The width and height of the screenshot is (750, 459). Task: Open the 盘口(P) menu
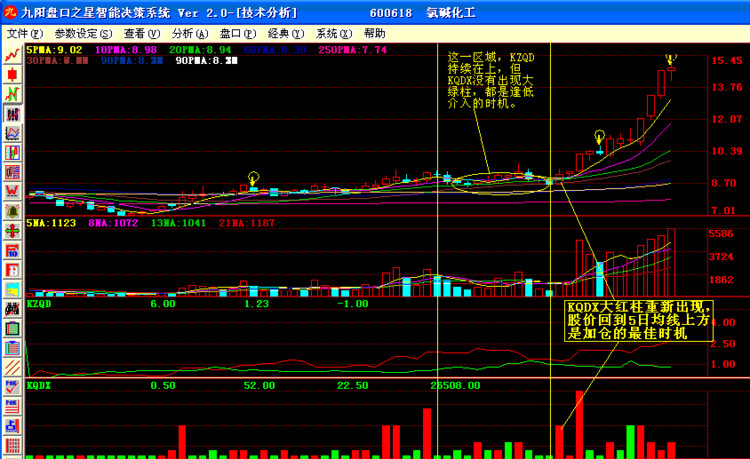pyautogui.click(x=238, y=33)
